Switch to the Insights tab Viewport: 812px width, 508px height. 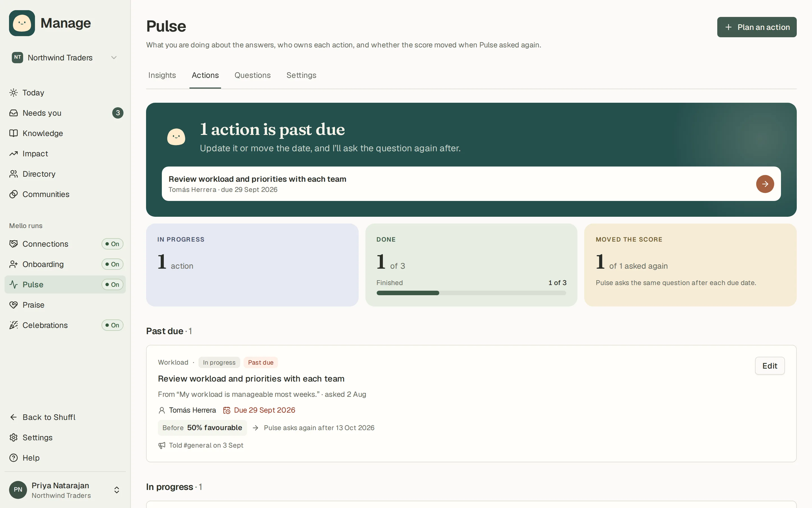coord(162,75)
